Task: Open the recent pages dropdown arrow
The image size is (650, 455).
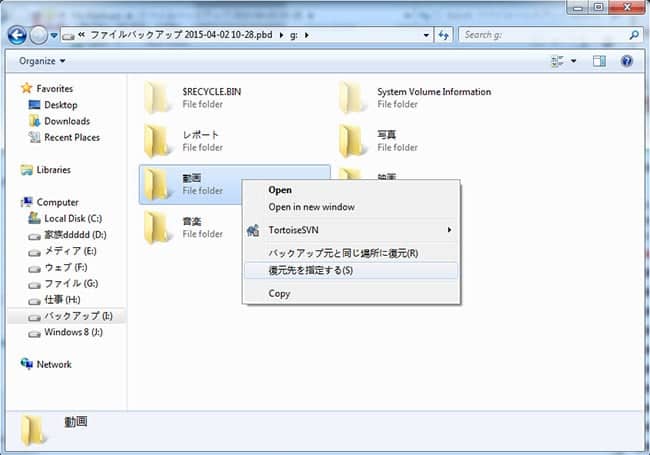Action: tap(54, 36)
